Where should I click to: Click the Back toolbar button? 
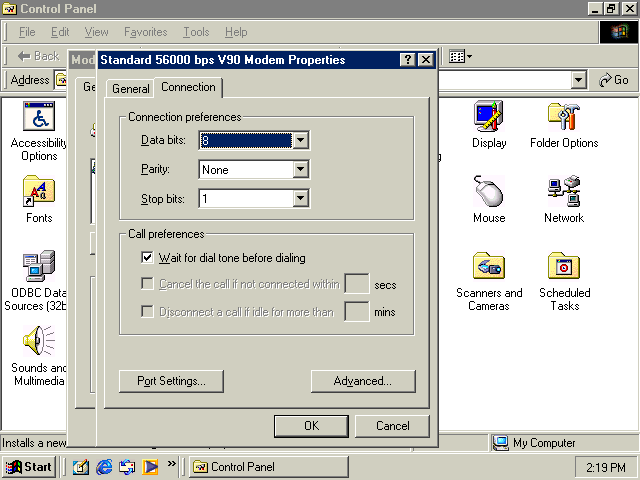point(38,56)
